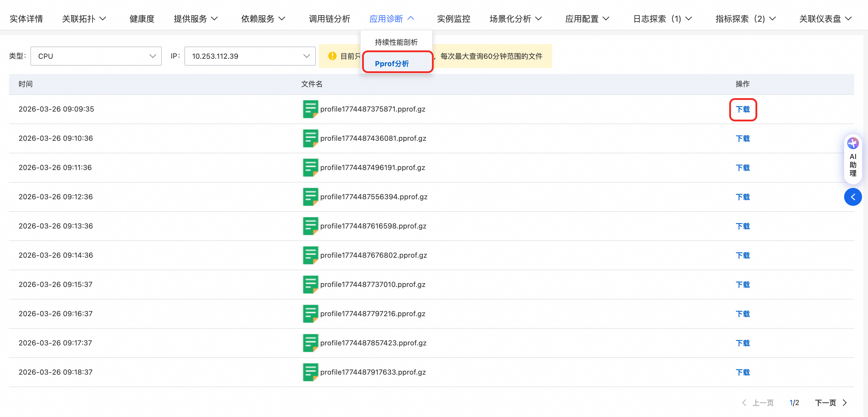Expand the 场景化分析 menu
868x417 pixels.
point(515,18)
